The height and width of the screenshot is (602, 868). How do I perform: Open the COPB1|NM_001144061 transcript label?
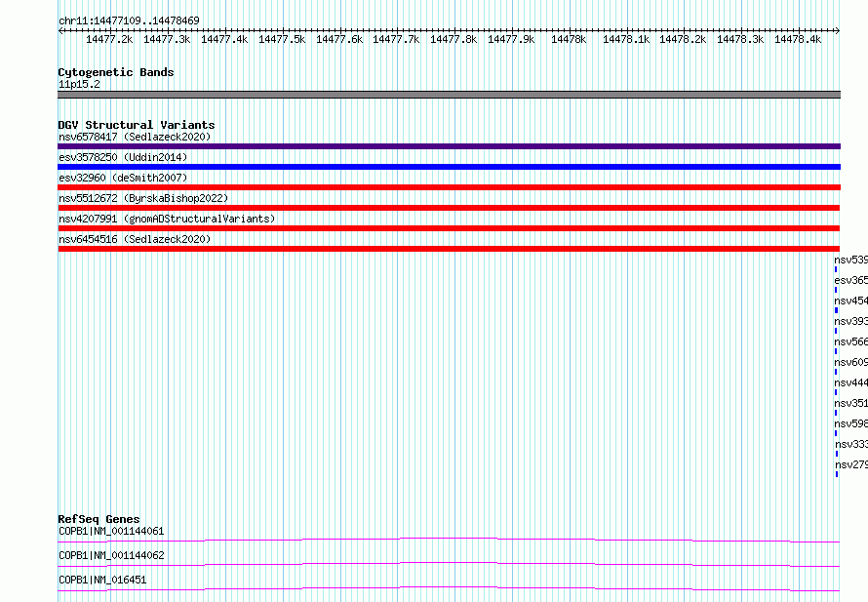click(111, 531)
